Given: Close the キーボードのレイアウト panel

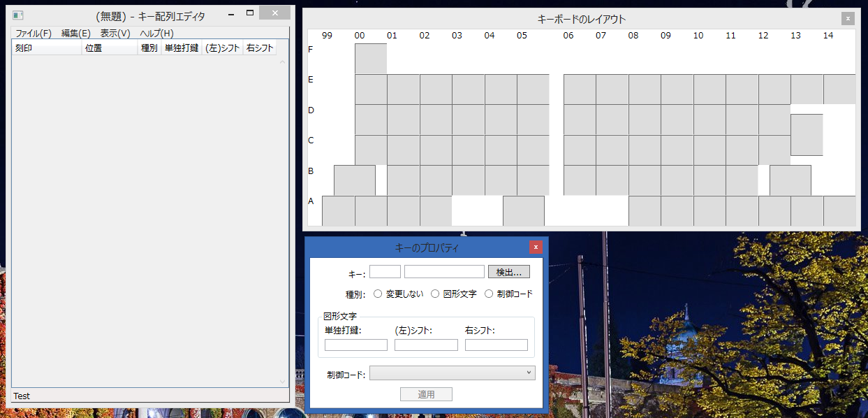Looking at the screenshot, I should click(x=847, y=19).
